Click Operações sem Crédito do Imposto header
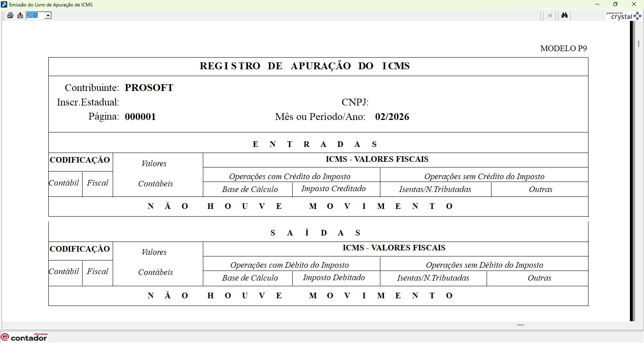This screenshot has height=343, width=644. tap(484, 176)
